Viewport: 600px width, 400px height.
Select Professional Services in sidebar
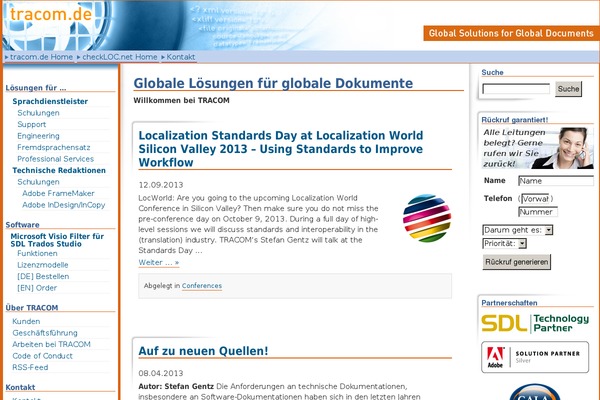click(55, 159)
